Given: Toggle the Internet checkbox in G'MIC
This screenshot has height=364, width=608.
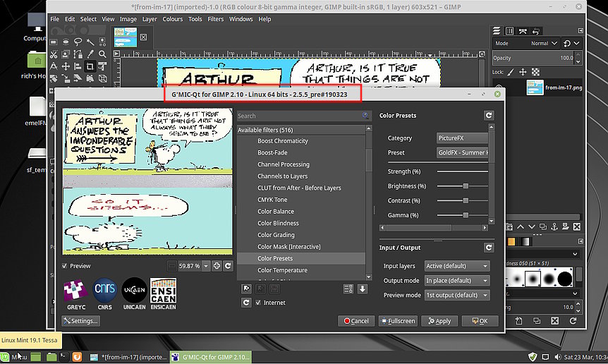Looking at the screenshot, I should 258,303.
